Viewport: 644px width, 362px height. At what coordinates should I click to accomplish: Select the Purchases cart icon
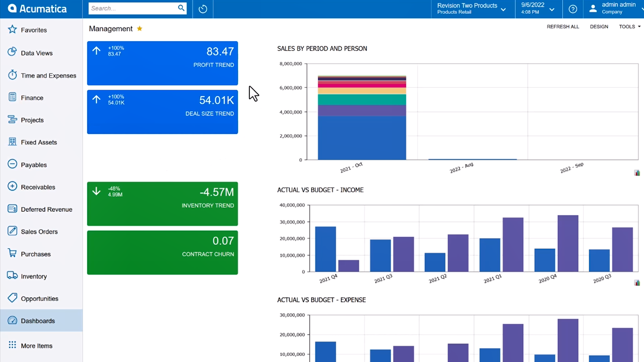[x=12, y=254]
